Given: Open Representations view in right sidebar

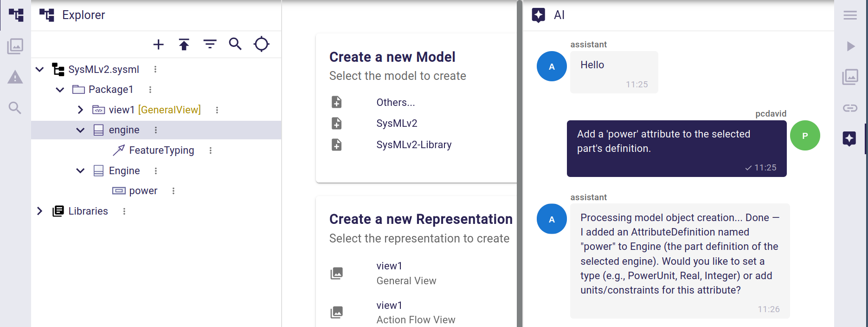Looking at the screenshot, I should click(850, 77).
